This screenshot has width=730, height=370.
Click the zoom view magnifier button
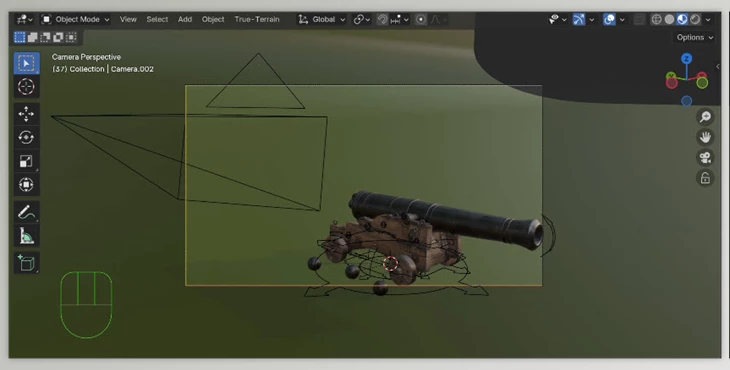(705, 116)
